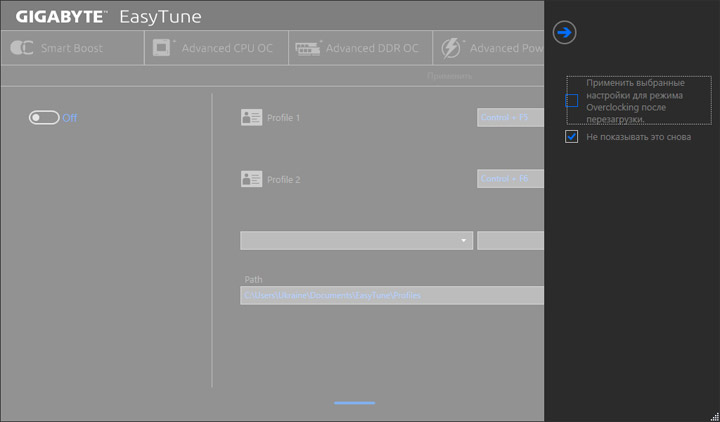Click the DDR memory module icon

[308, 49]
